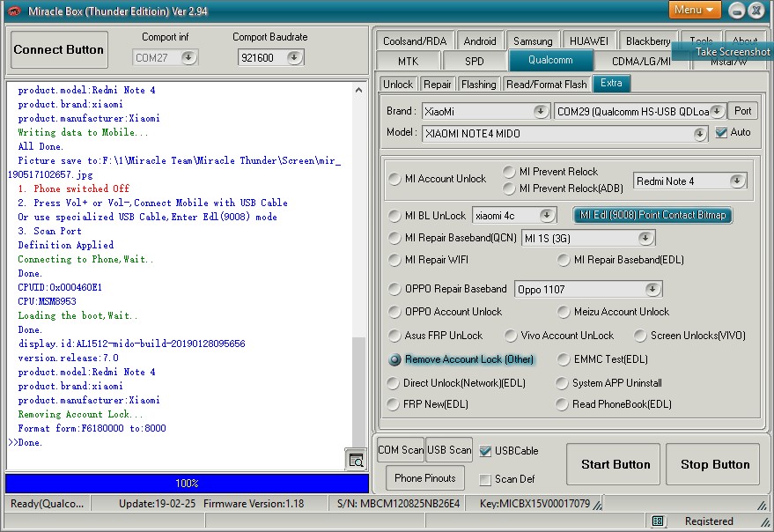Expand the COM29 Qualcomm HS-USB port dropdown
Viewport: 774px width, 532px height.
pos(716,111)
